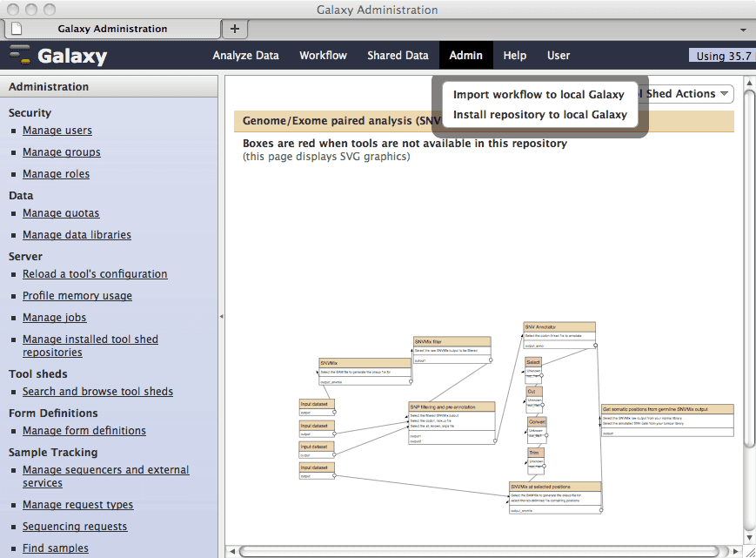
Task: Open the Workflow tab in navbar
Action: click(x=323, y=55)
